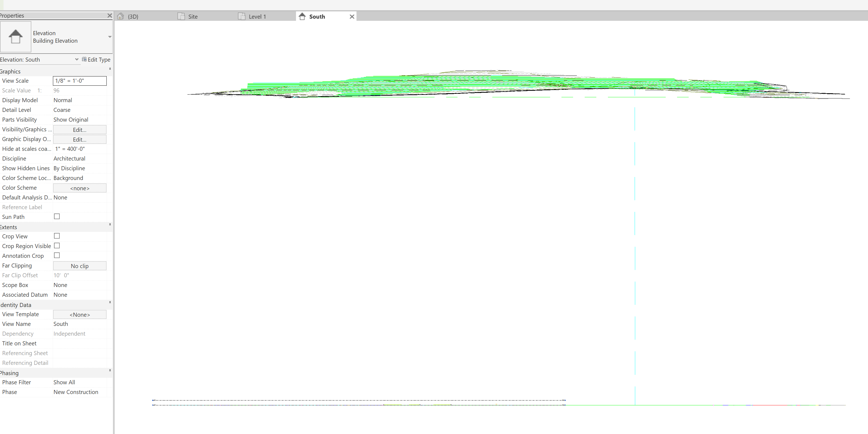Image resolution: width=868 pixels, height=434 pixels.
Task: Open Visibility/Graphics Overrides with the Edit button
Action: pyautogui.click(x=79, y=129)
